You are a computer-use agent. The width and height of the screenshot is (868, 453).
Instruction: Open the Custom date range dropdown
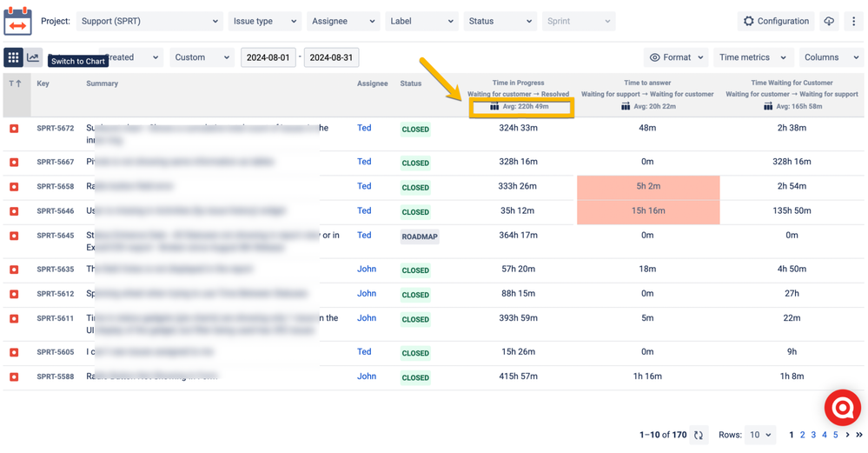(x=202, y=57)
